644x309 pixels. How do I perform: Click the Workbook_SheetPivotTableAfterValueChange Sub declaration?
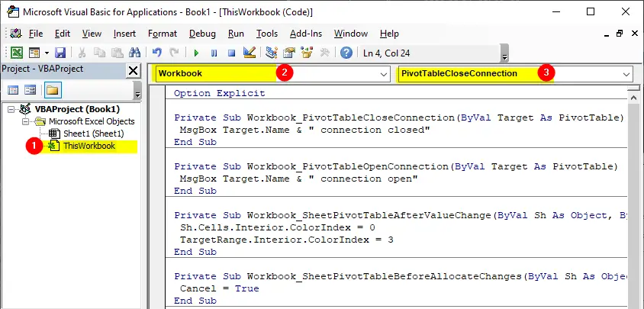[401, 215]
